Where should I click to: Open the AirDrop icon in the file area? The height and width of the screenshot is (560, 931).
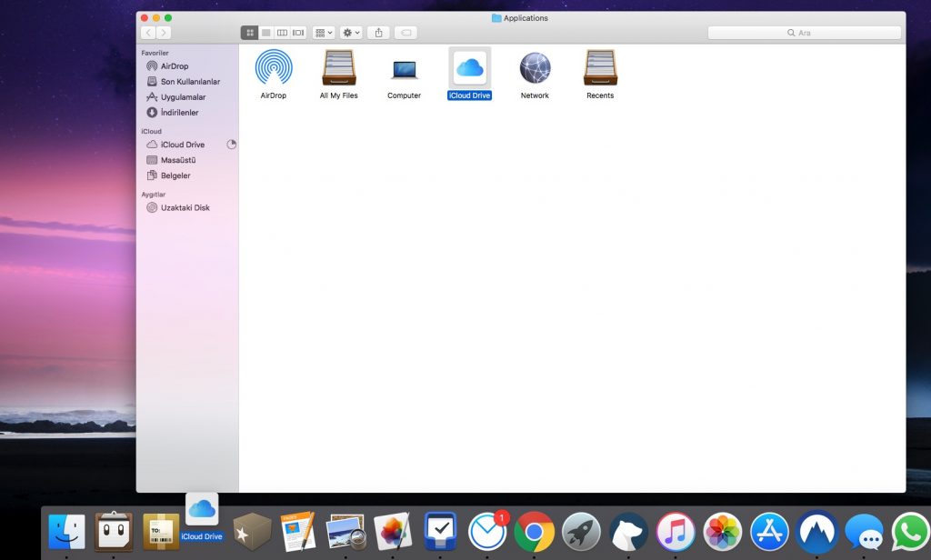tap(273, 68)
